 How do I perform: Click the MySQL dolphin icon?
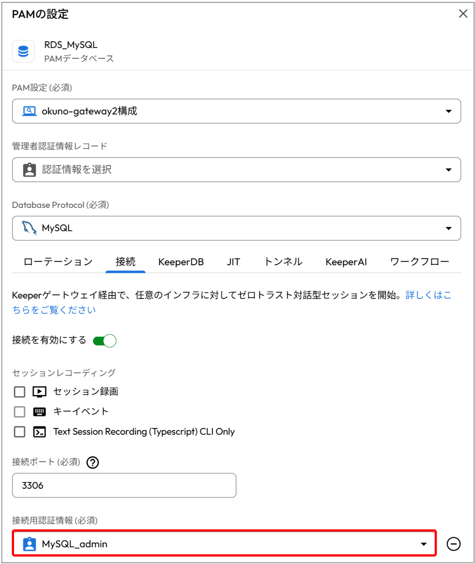click(x=29, y=228)
